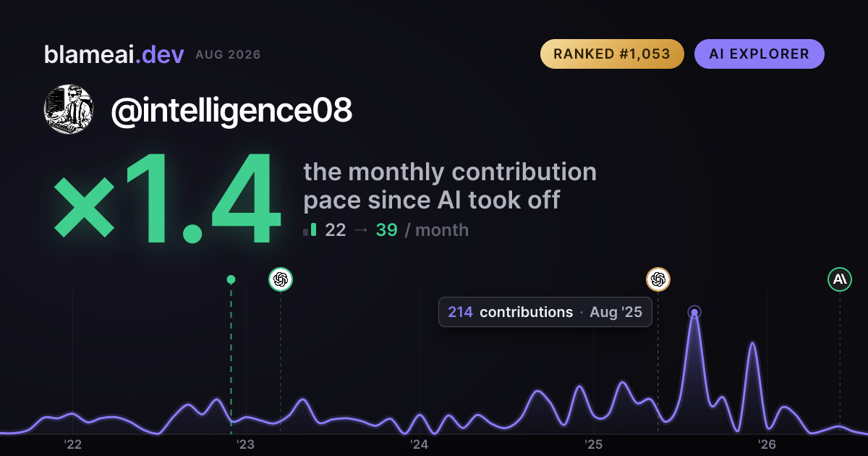Viewport: 868px width, 456px height.
Task: Click the AUG 2026 date label
Action: [228, 55]
